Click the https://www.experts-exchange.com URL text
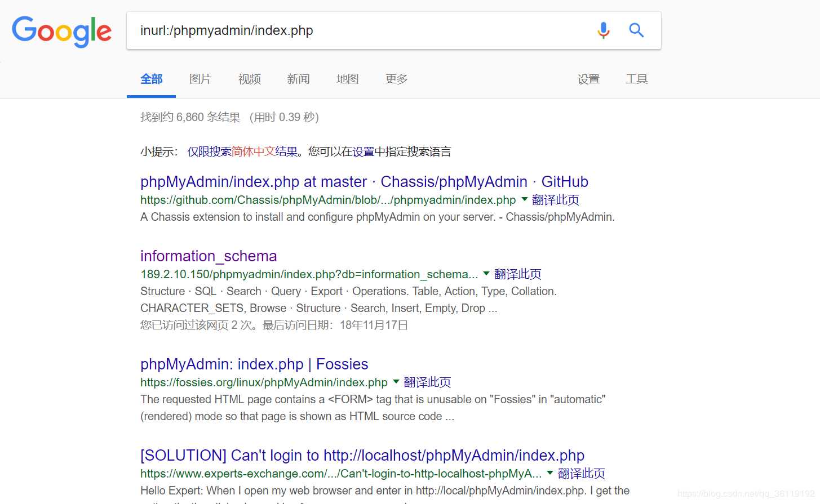 pyautogui.click(x=341, y=474)
